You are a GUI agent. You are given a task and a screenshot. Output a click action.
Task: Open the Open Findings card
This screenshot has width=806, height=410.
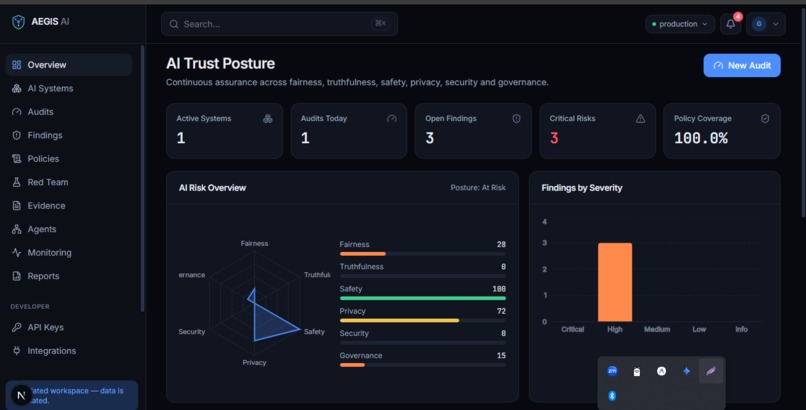coord(473,131)
